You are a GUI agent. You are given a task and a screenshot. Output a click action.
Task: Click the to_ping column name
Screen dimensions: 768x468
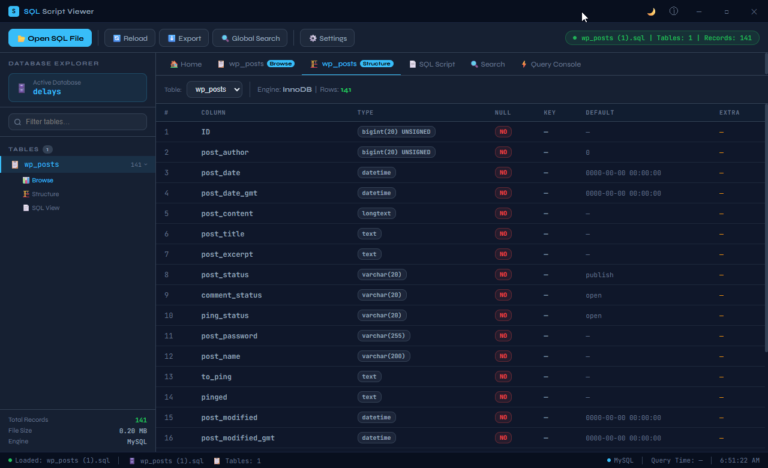pyautogui.click(x=216, y=377)
